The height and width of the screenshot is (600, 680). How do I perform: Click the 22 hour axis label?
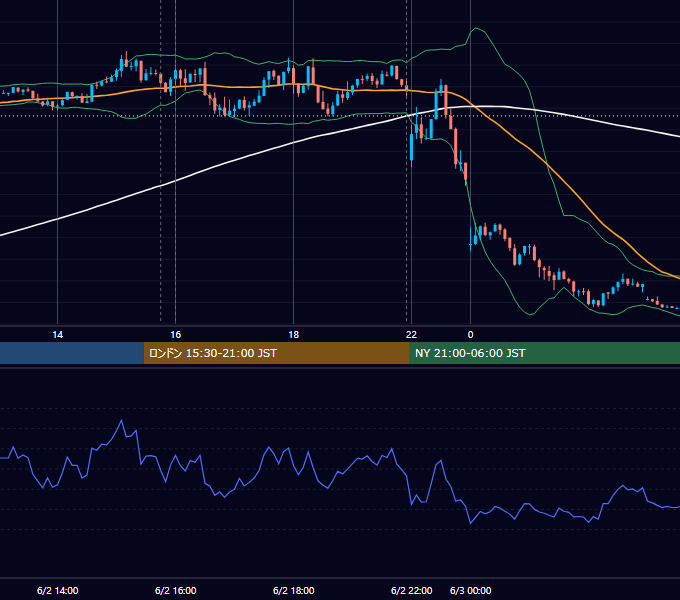pyautogui.click(x=411, y=335)
